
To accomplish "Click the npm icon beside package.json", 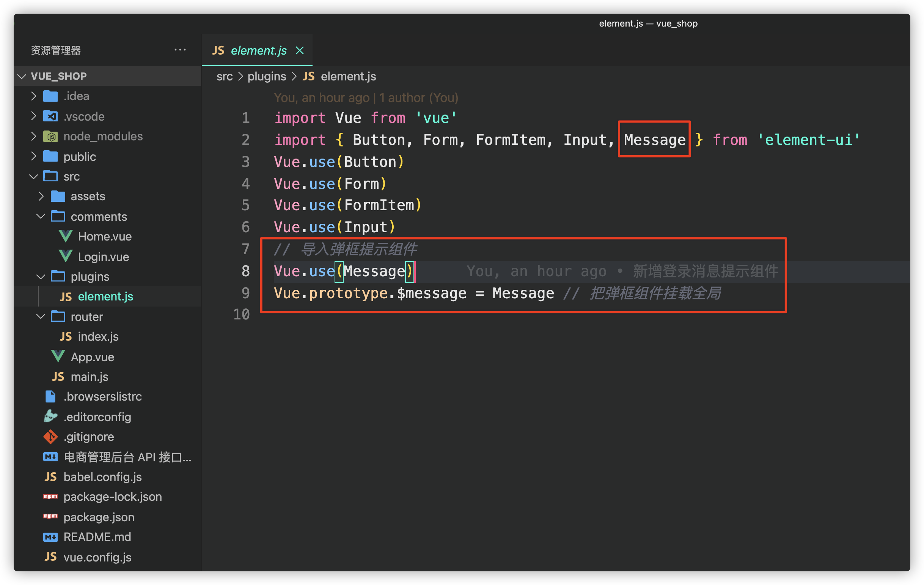I will coord(50,516).
